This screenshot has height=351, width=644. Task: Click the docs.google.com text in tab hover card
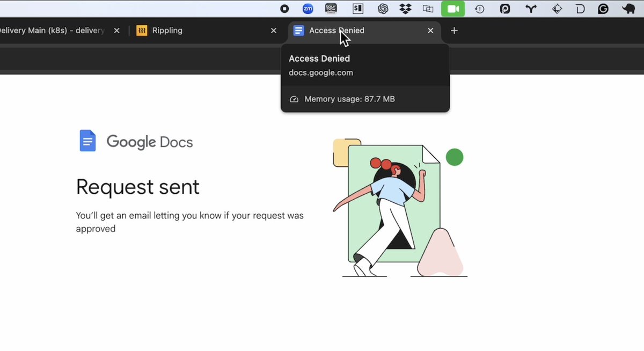tap(321, 73)
